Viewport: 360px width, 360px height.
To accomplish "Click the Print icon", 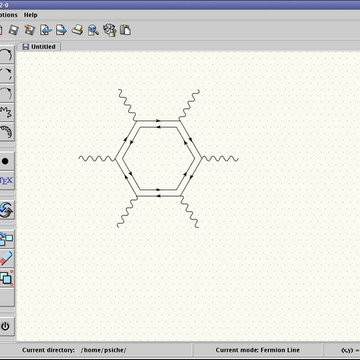I will pyautogui.click(x=77, y=30).
